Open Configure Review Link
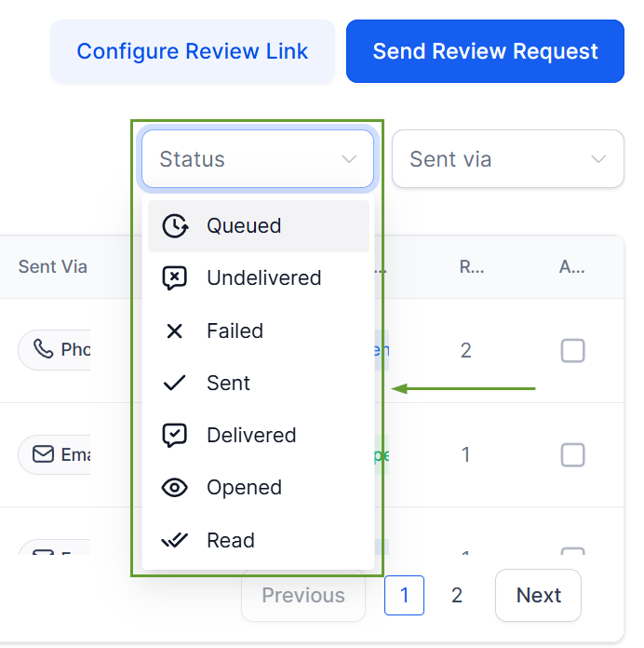 [x=192, y=51]
